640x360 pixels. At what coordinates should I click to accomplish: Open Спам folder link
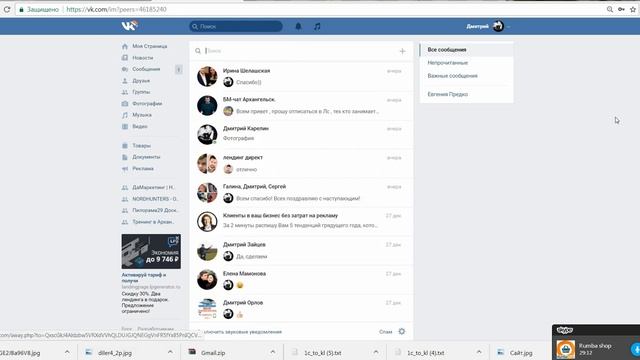(x=385, y=332)
